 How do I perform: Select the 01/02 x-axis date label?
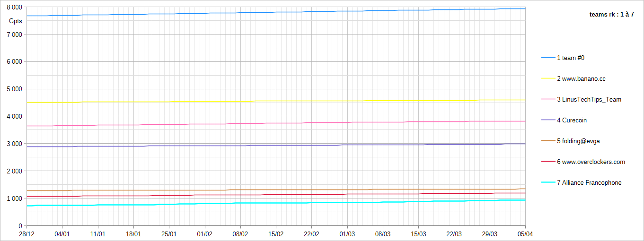click(x=204, y=234)
